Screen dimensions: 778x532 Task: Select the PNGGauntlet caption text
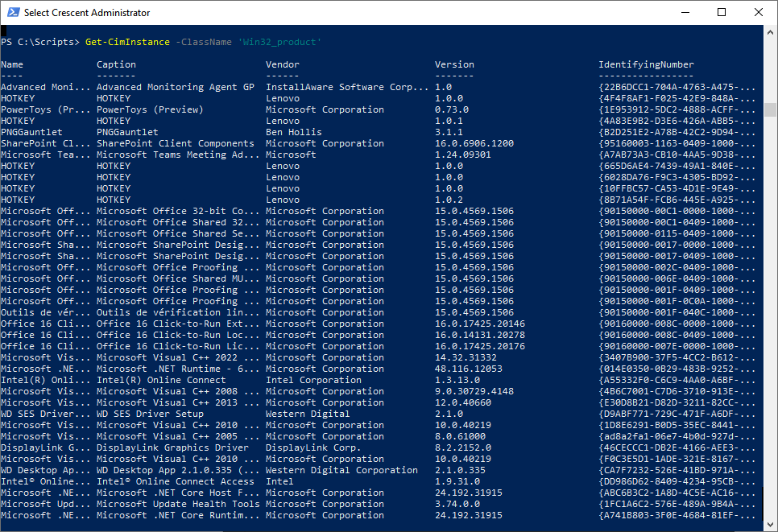click(x=129, y=131)
